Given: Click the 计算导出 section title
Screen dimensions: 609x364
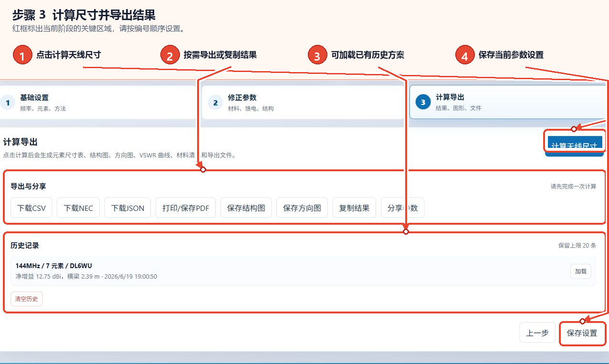Looking at the screenshot, I should click(x=20, y=142).
